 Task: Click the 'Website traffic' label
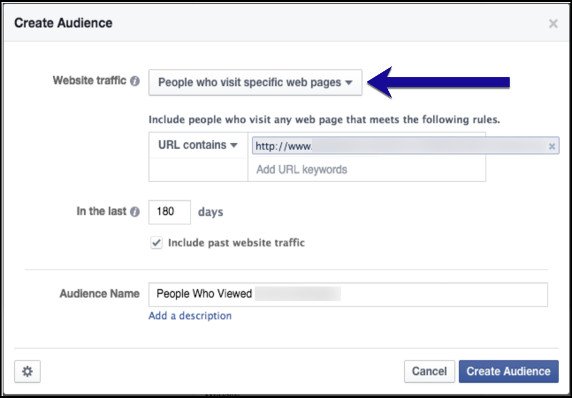pyautogui.click(x=90, y=80)
